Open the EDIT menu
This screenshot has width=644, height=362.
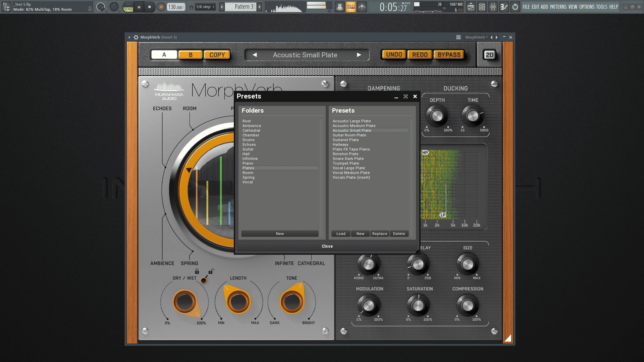(535, 7)
